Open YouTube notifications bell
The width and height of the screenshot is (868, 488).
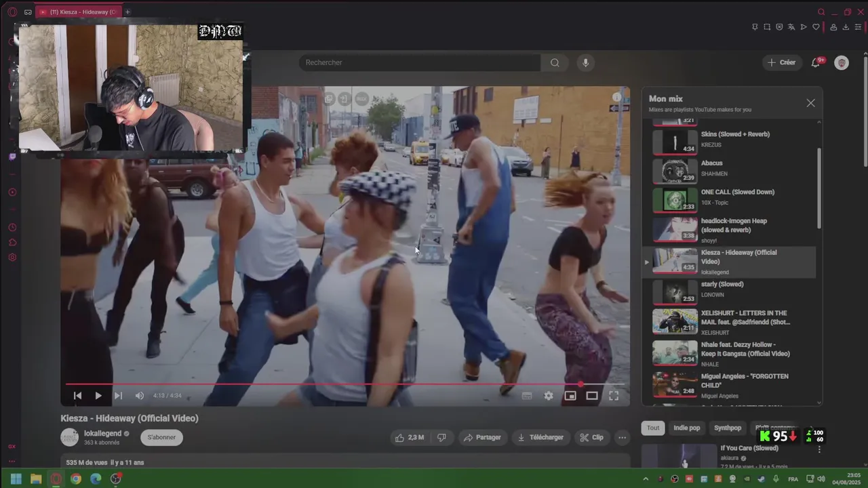[816, 62]
